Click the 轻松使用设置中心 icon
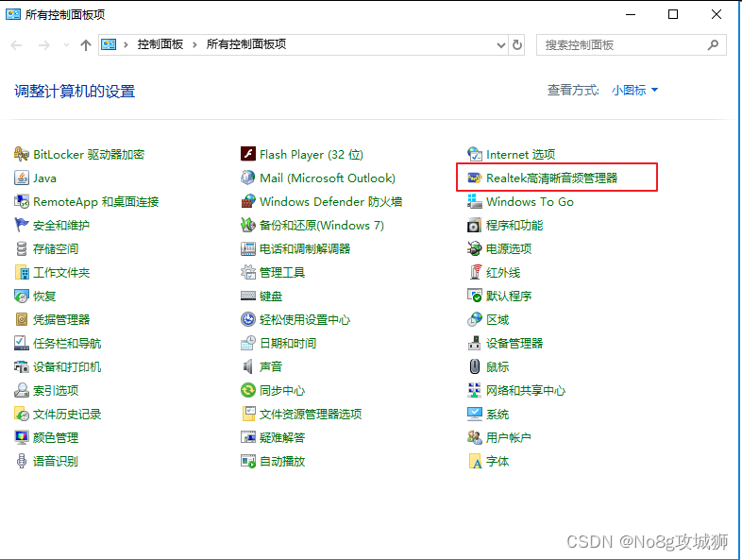Viewport: 742px width, 560px height. [248, 319]
